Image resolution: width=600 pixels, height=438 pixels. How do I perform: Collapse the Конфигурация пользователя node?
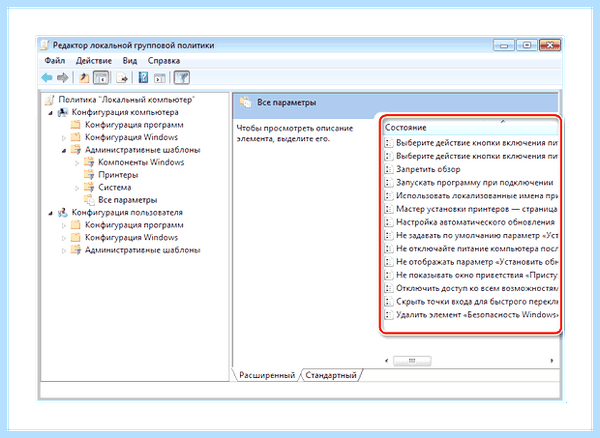[51, 213]
